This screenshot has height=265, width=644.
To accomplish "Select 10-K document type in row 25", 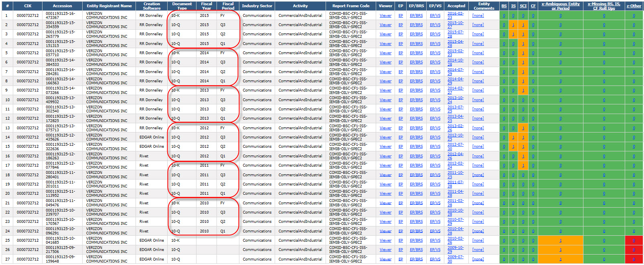I will [x=175, y=241].
